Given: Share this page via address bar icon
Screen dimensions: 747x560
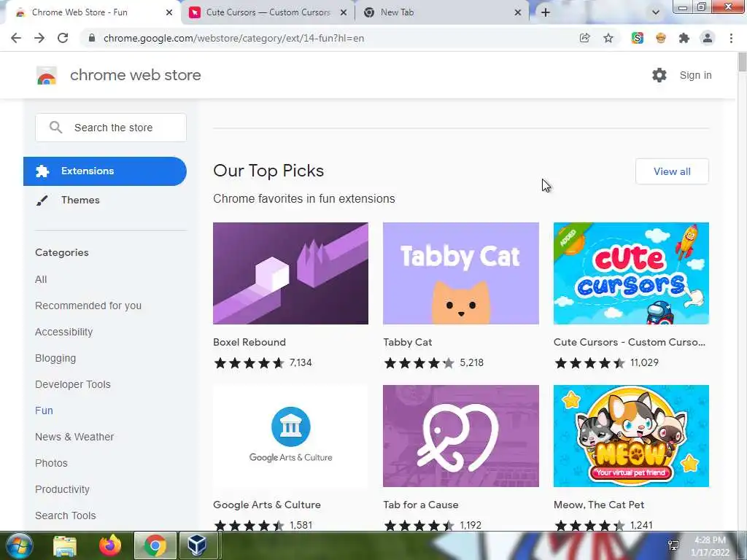Looking at the screenshot, I should [x=584, y=38].
